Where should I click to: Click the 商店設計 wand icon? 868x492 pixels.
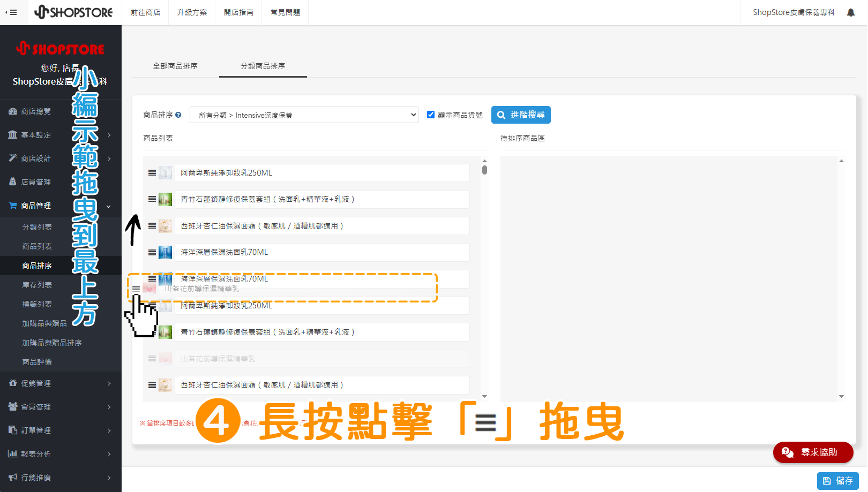click(13, 158)
